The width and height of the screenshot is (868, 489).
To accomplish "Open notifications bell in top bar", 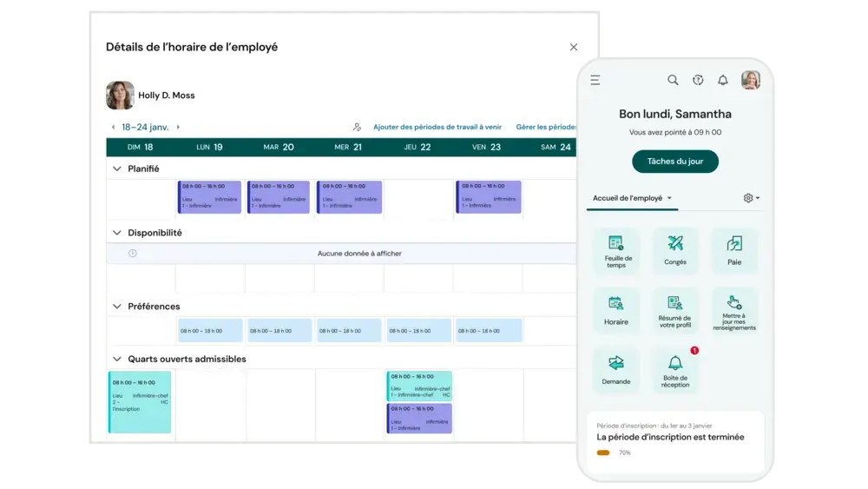I will (x=723, y=80).
